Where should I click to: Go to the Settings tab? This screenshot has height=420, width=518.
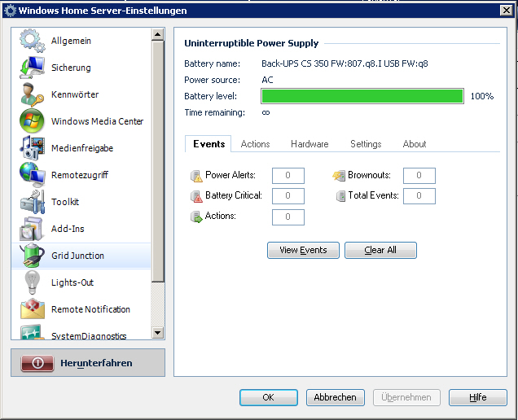366,144
